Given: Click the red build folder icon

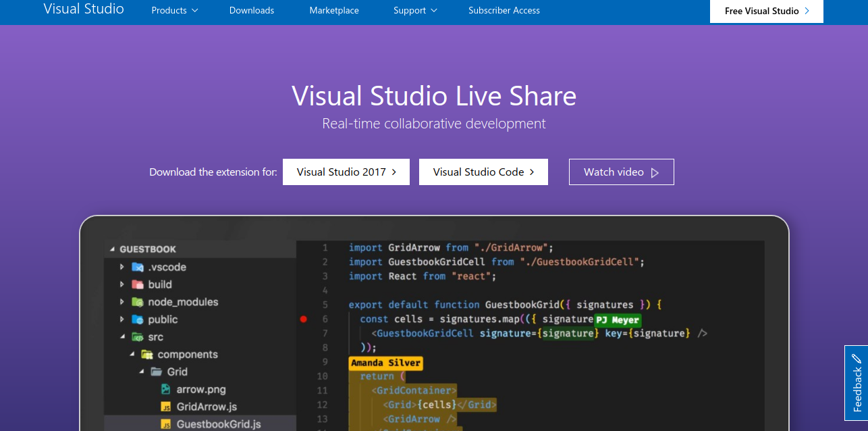Looking at the screenshot, I should [x=138, y=284].
